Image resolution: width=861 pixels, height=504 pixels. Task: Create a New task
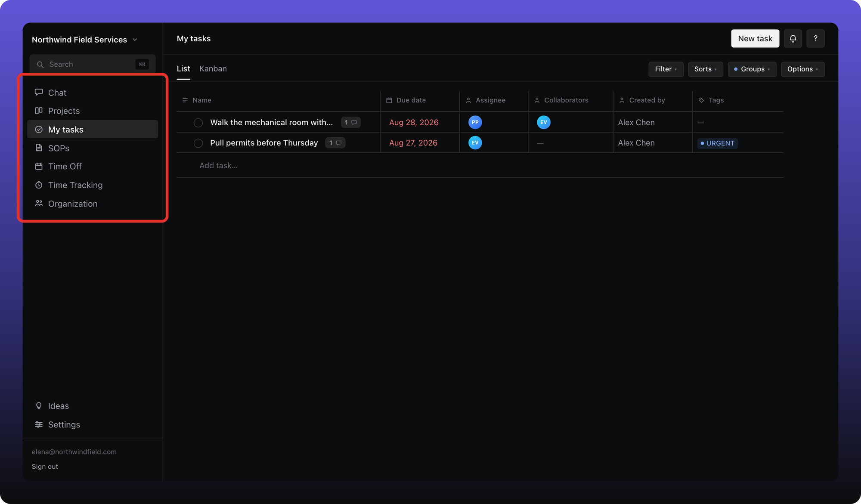tap(755, 39)
